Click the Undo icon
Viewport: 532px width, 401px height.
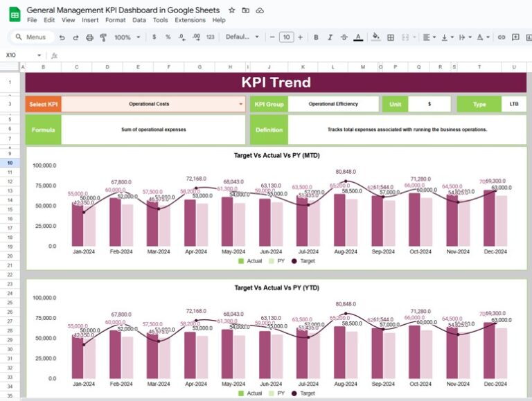pyautogui.click(x=62, y=37)
